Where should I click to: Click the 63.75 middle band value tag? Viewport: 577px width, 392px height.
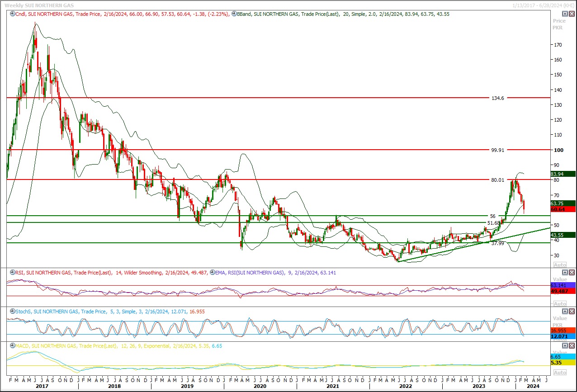click(x=563, y=203)
